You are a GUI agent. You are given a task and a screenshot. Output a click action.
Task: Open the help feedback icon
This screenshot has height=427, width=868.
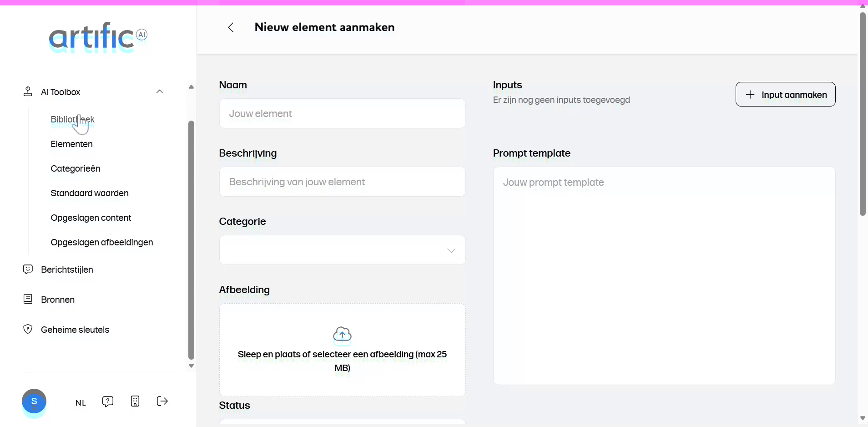pos(107,402)
